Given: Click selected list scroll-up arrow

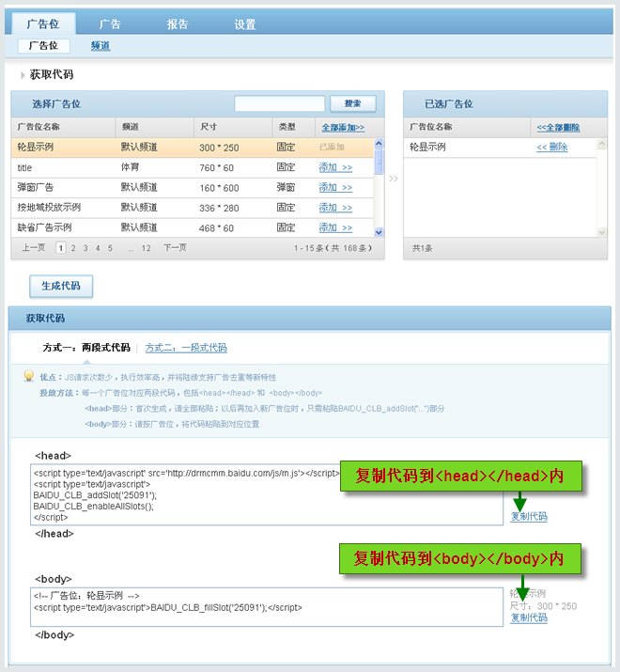Looking at the screenshot, I should 601,144.
